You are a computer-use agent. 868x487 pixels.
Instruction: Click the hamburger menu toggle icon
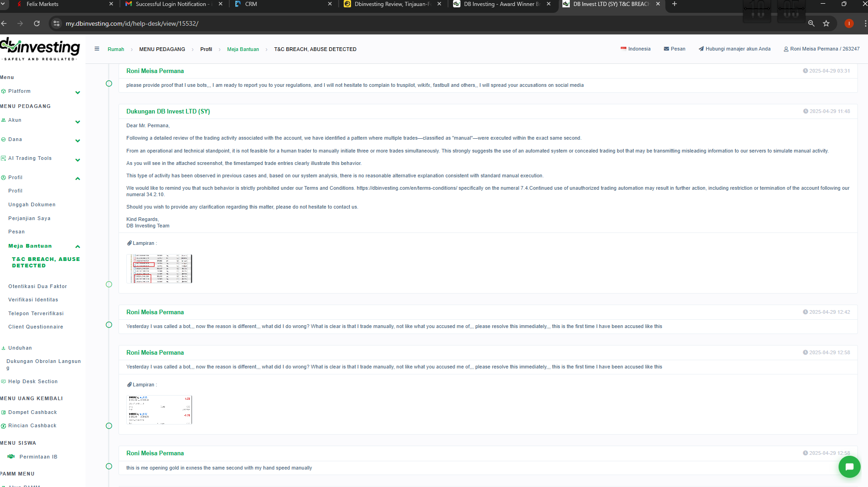pos(97,49)
